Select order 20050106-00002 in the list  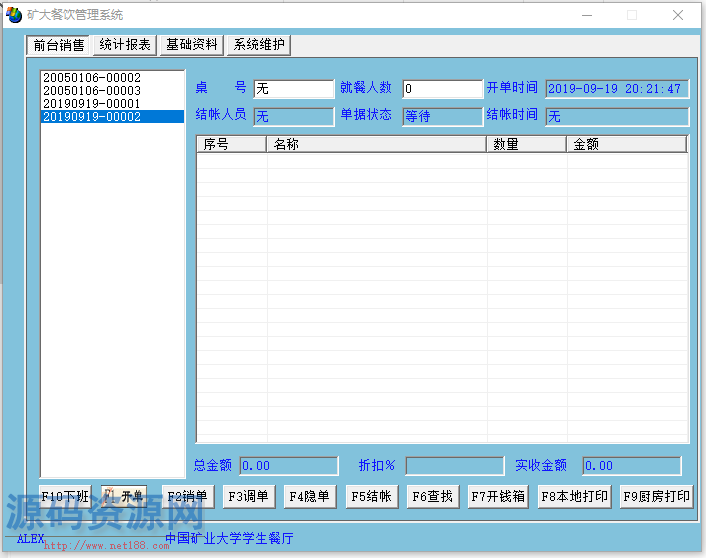91,78
